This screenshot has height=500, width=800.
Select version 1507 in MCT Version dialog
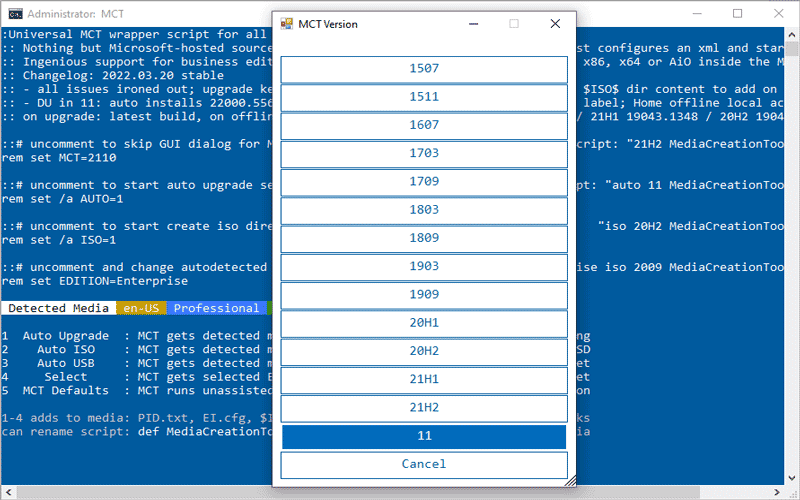[x=424, y=69]
